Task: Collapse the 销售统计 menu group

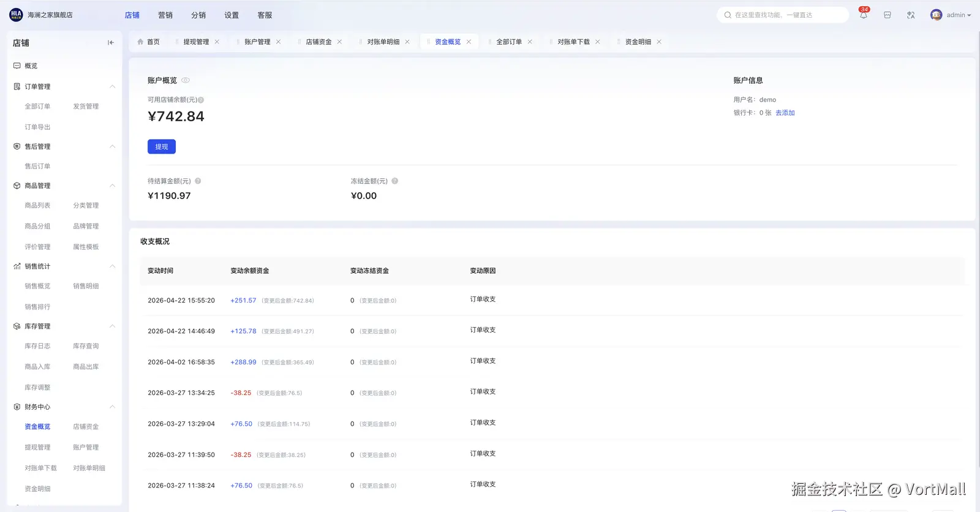Action: [112, 266]
